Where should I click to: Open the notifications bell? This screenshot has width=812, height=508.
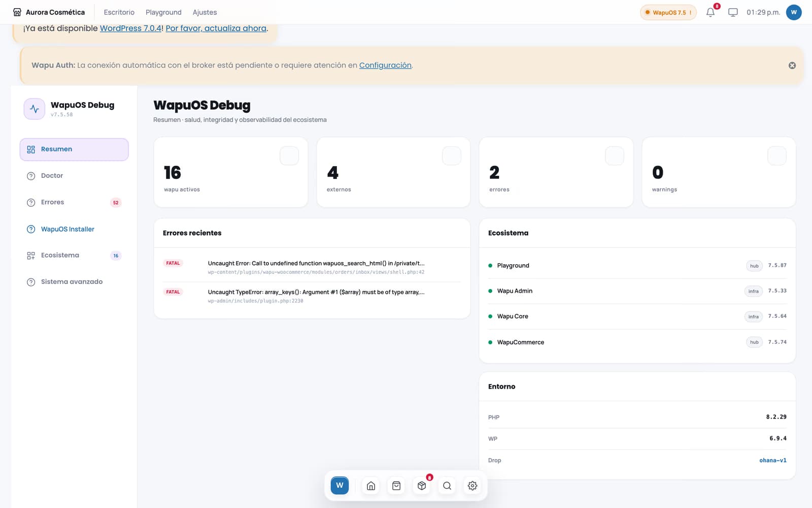[x=710, y=12]
